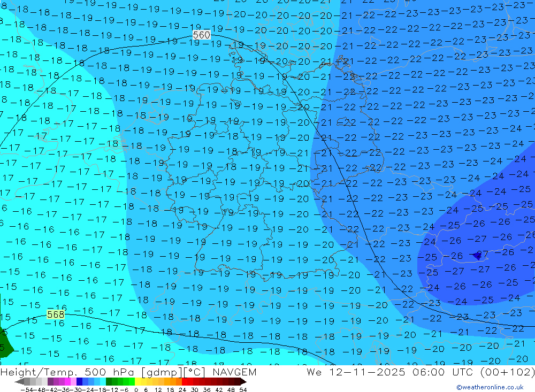Click the left gray arrow of color scale

click(19, 382)
